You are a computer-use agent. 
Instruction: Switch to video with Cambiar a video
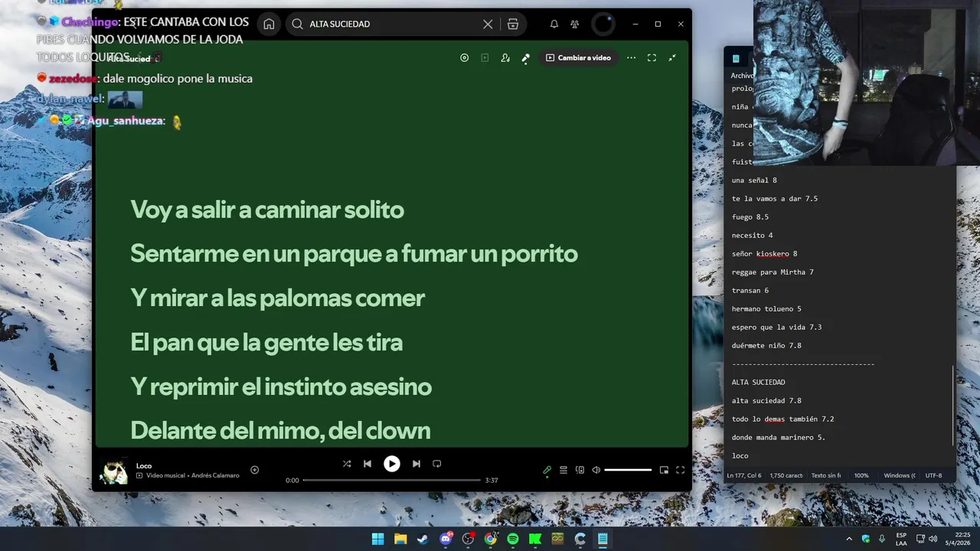(578, 57)
